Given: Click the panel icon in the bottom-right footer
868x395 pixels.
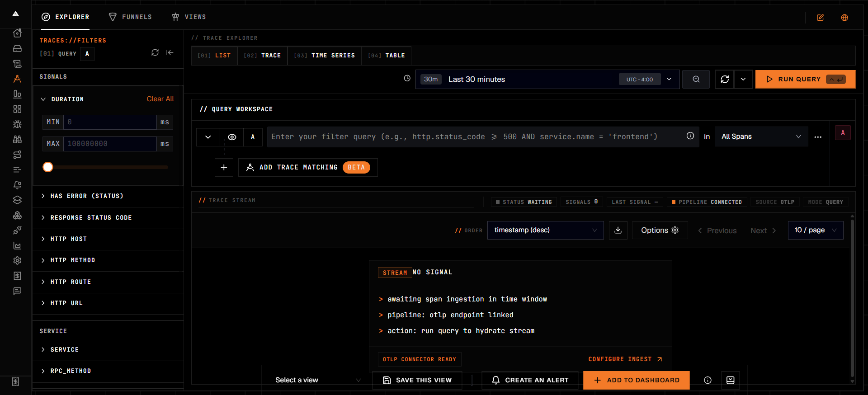Looking at the screenshot, I should coord(731,380).
